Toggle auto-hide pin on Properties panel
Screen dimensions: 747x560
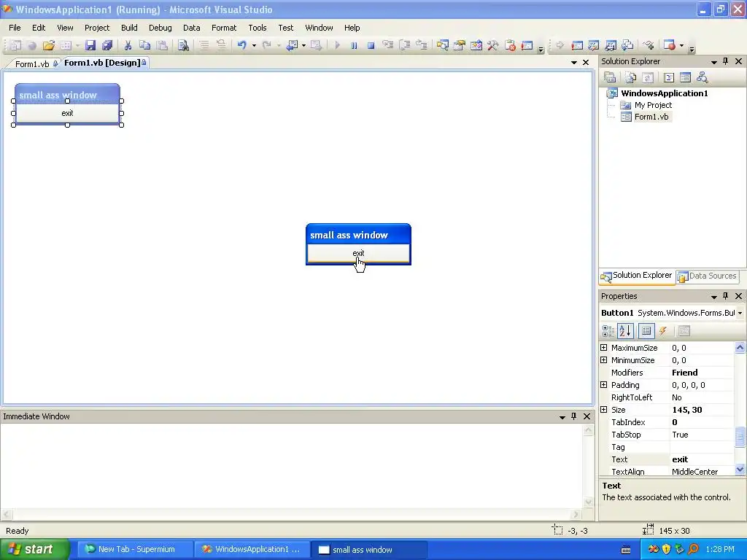726,296
